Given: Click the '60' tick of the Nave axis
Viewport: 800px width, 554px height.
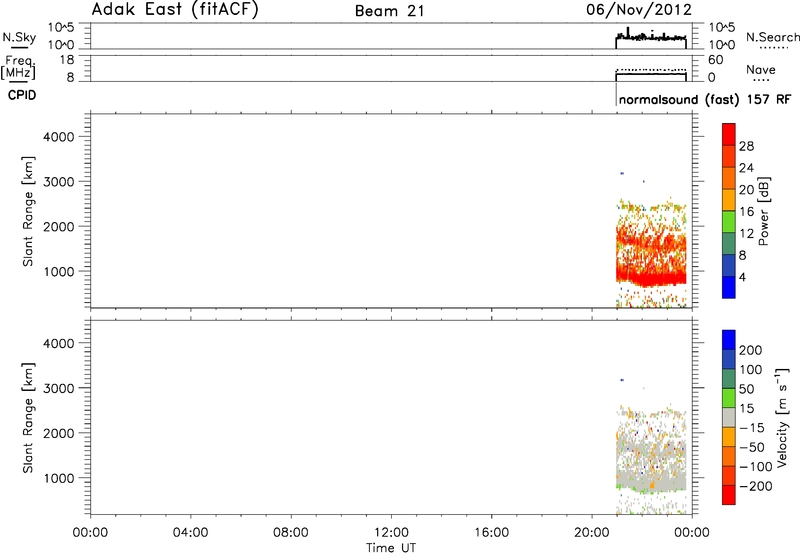Looking at the screenshot, I should (715, 60).
